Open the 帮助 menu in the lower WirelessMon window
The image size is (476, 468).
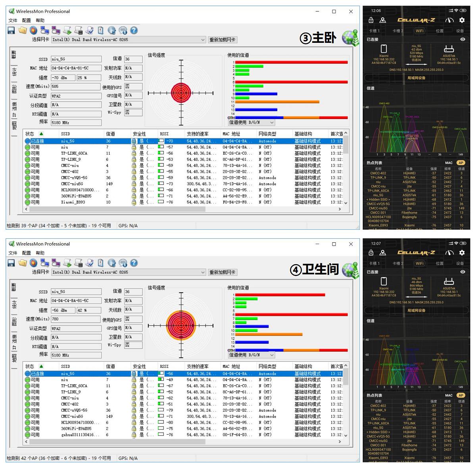(x=40, y=253)
